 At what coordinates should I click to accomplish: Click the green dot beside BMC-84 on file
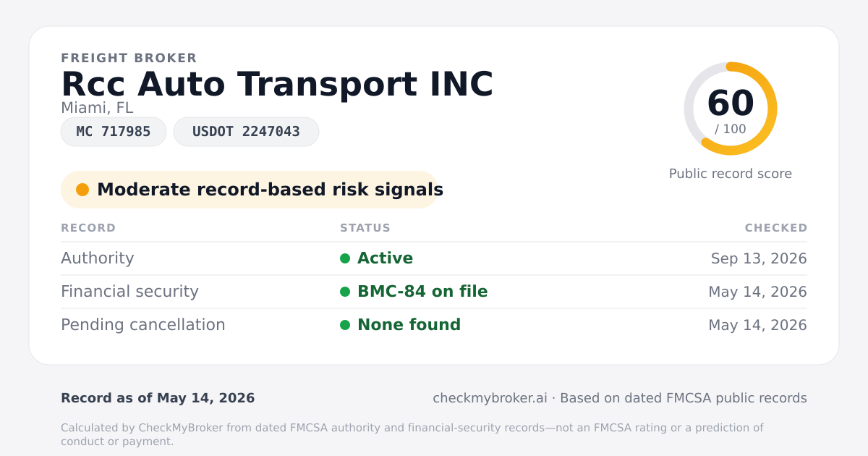345,292
